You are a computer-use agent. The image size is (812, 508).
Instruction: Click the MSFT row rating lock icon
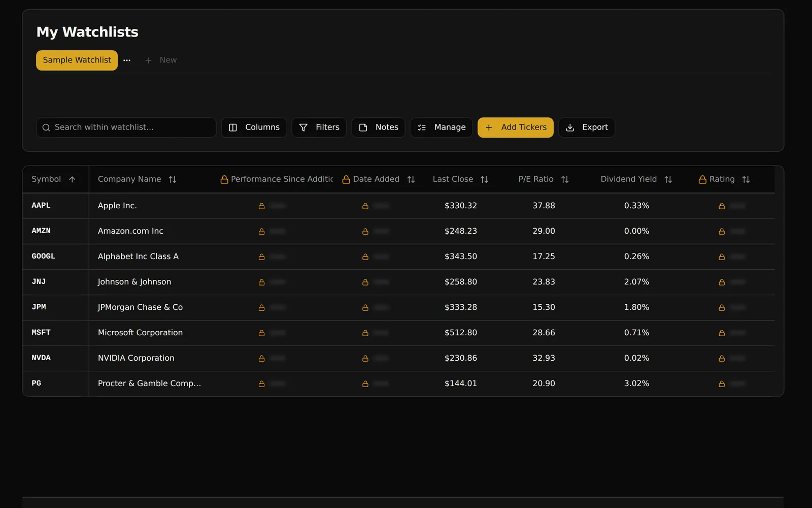[722, 333]
